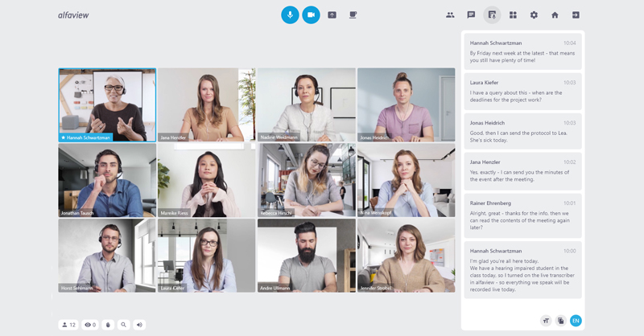644x336 pixels.
Task: Turn off the camera
Action: coord(311,14)
